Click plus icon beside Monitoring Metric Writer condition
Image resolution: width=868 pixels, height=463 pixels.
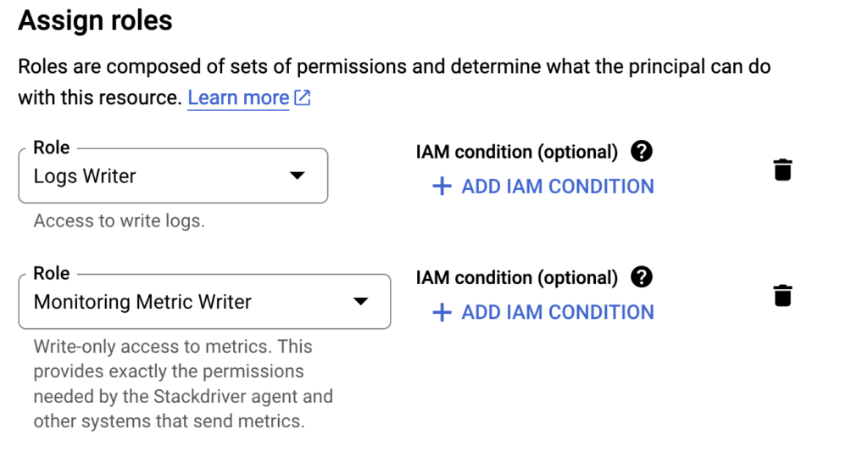(x=442, y=312)
